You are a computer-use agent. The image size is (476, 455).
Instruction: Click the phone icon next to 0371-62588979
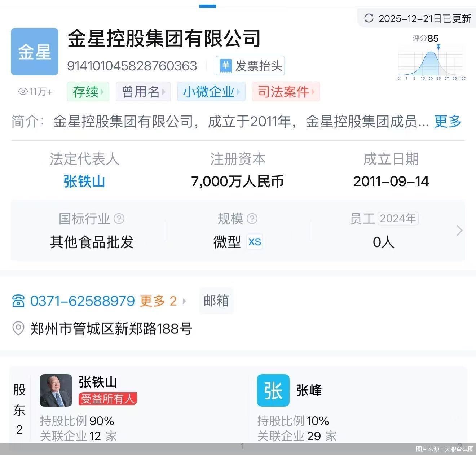tap(18, 301)
